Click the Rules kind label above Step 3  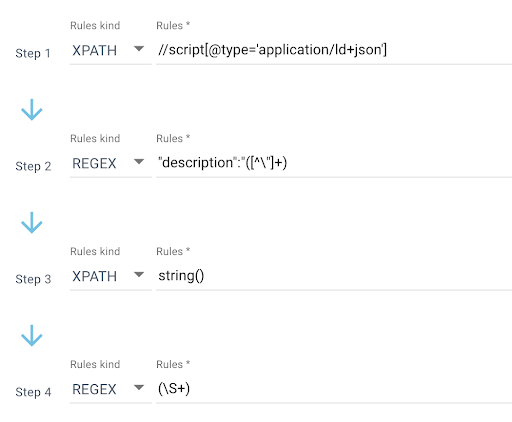pos(95,251)
